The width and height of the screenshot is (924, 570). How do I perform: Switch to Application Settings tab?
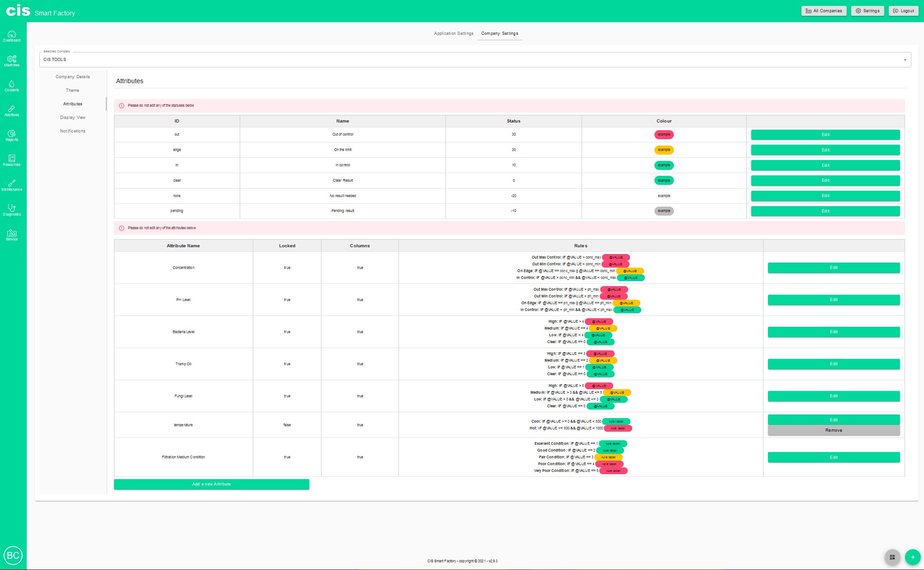[x=453, y=33]
